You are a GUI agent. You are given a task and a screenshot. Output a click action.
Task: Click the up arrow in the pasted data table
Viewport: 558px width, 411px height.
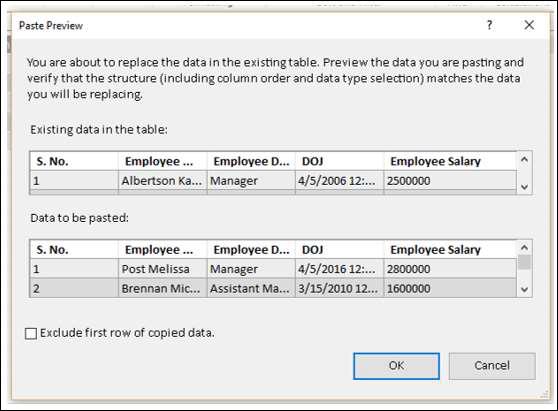tap(524, 247)
